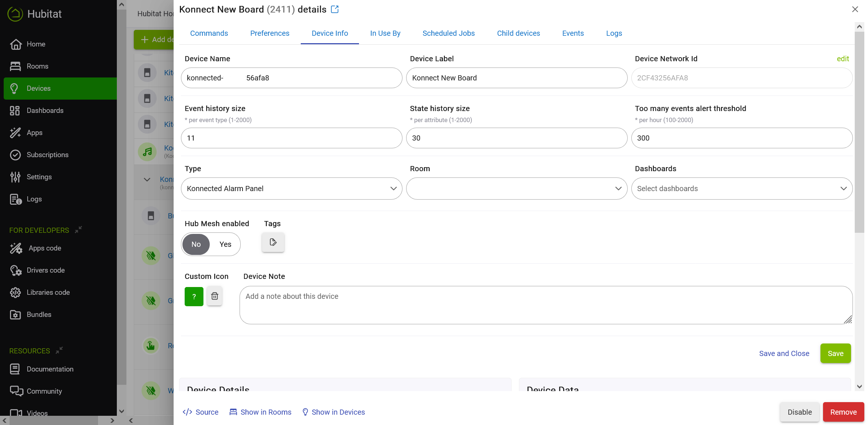Click the Device Note text area
The image size is (868, 425).
(546, 305)
